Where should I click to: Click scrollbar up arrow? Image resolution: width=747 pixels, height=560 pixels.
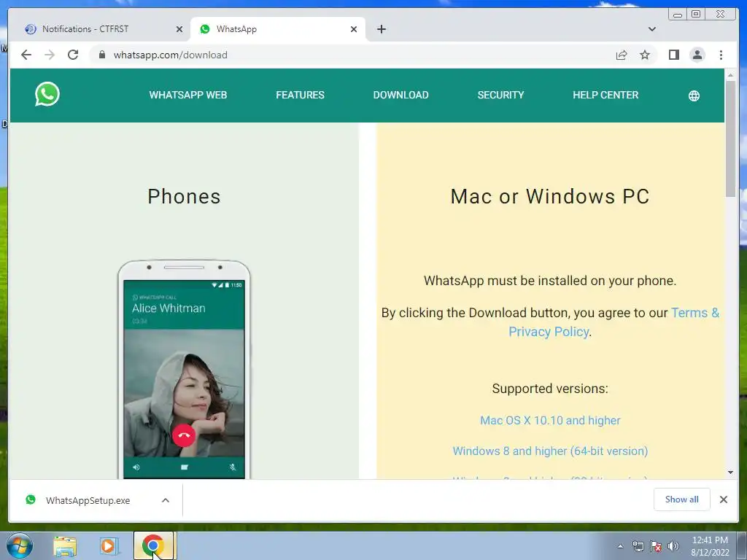[x=730, y=75]
